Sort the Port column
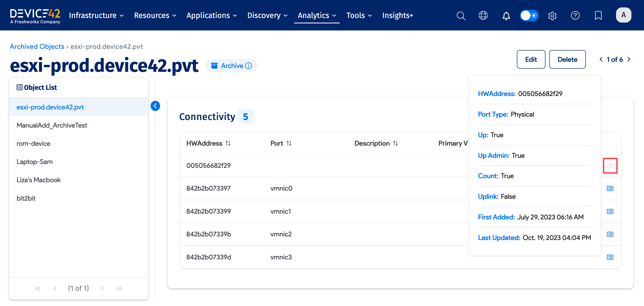Viewport: 644px width, 306px height. (x=289, y=143)
